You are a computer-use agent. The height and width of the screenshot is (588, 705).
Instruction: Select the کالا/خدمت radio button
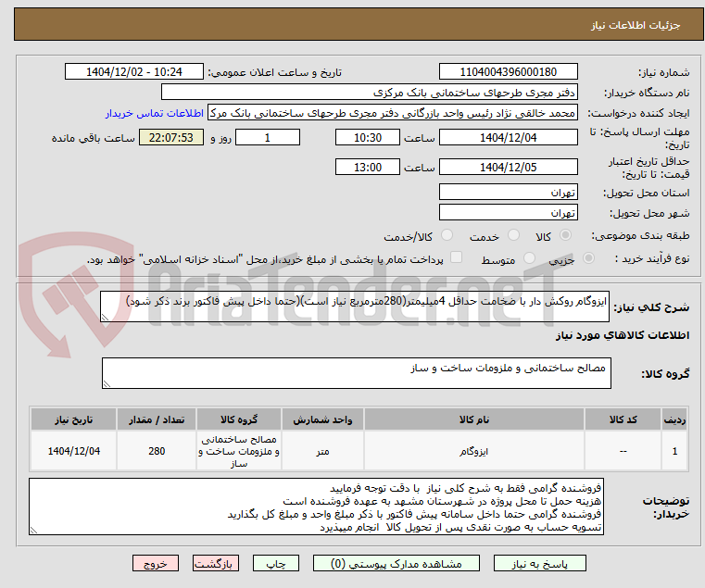point(447,235)
